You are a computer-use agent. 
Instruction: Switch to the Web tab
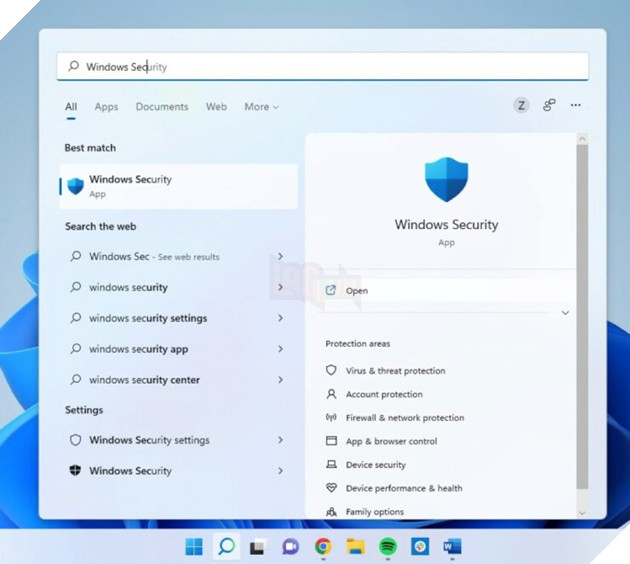tap(216, 107)
